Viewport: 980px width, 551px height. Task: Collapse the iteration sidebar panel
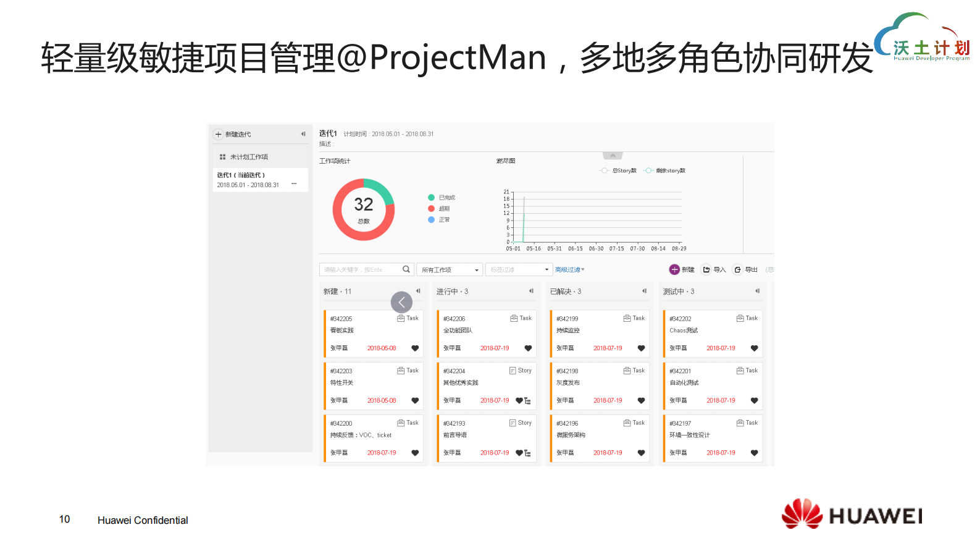(x=303, y=134)
